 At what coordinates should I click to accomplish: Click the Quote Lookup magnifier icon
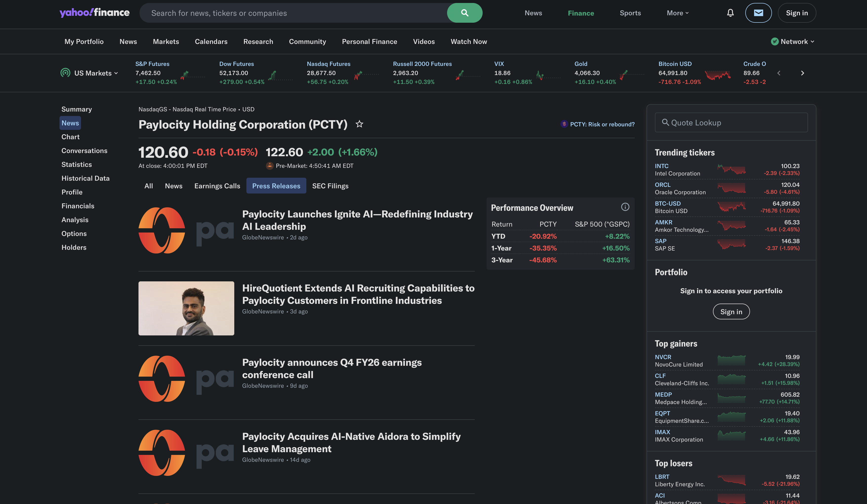pos(665,122)
